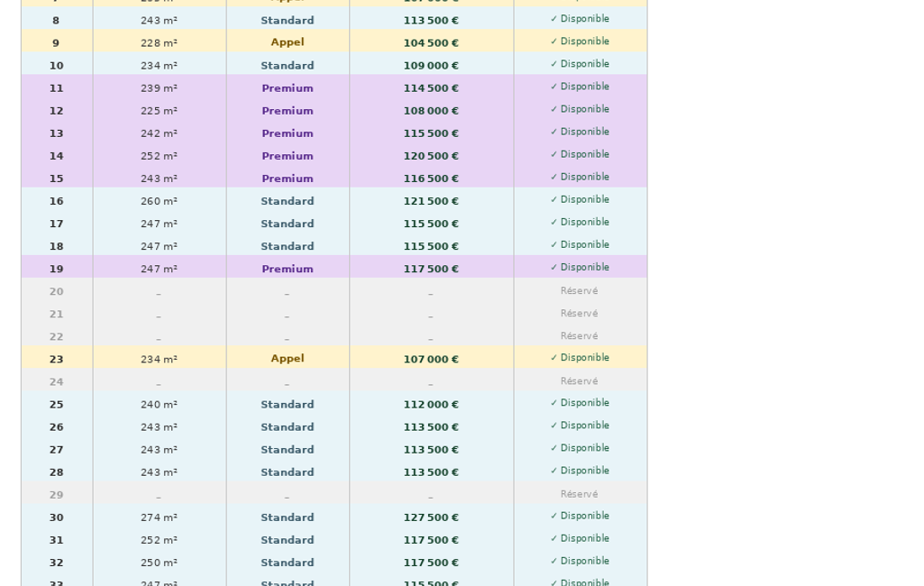
Task: Click Disponible status text for lot 28
Action: point(585,471)
